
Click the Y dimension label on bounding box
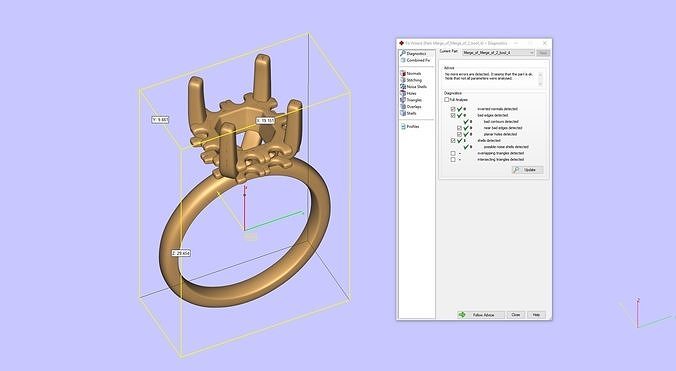pyautogui.click(x=160, y=119)
